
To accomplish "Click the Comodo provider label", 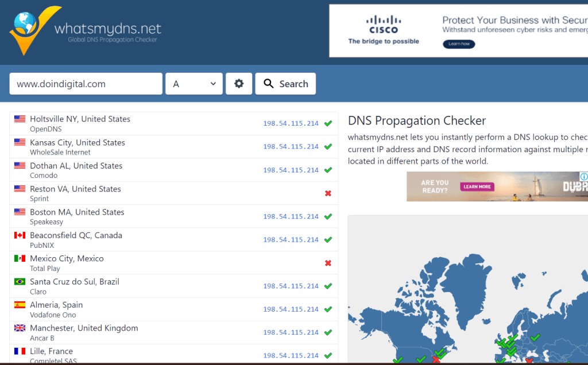I will click(x=44, y=176).
